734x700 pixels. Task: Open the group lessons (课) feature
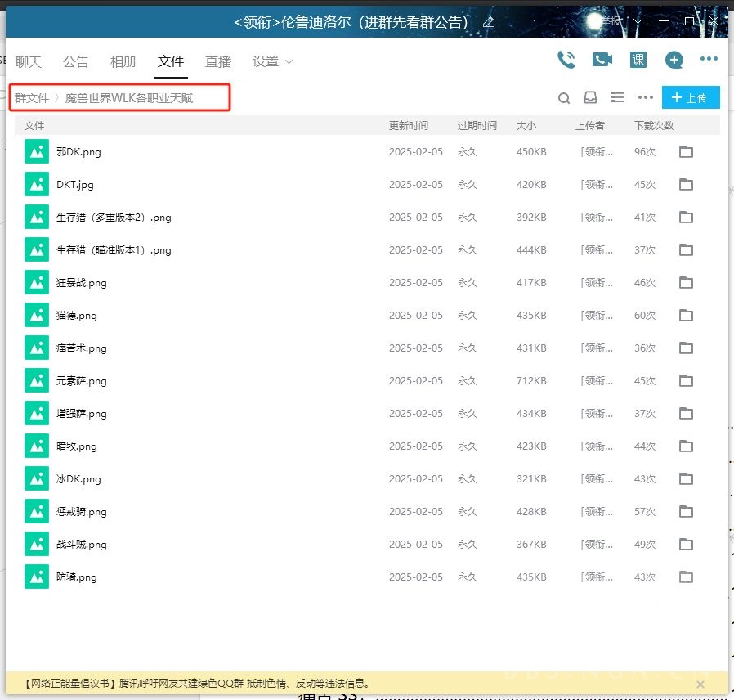click(x=640, y=60)
